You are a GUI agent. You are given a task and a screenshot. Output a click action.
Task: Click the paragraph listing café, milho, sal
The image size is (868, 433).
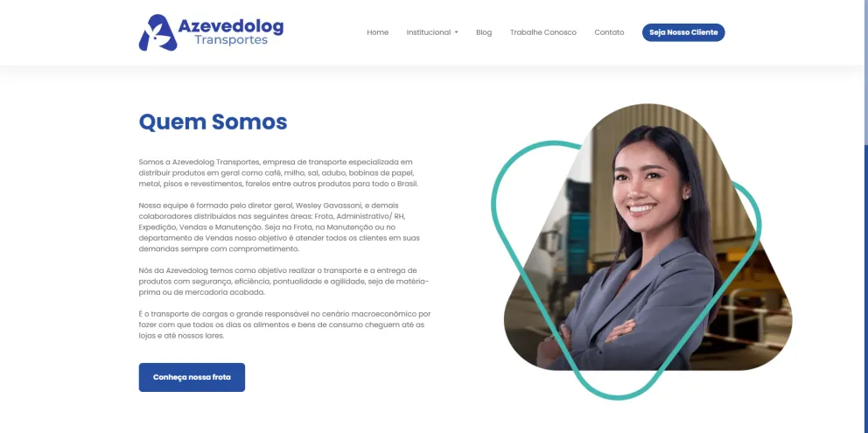[278, 172]
